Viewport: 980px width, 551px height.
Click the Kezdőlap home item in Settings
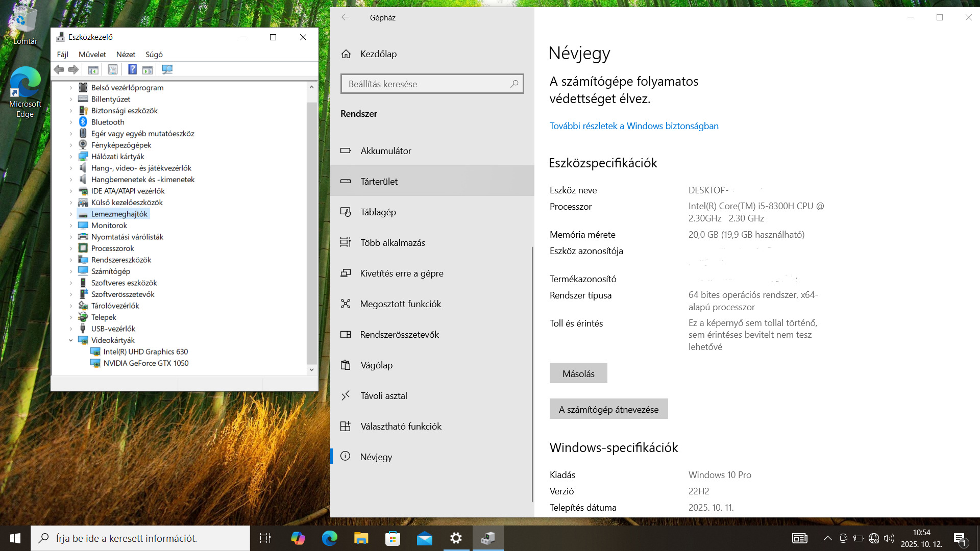coord(378,54)
